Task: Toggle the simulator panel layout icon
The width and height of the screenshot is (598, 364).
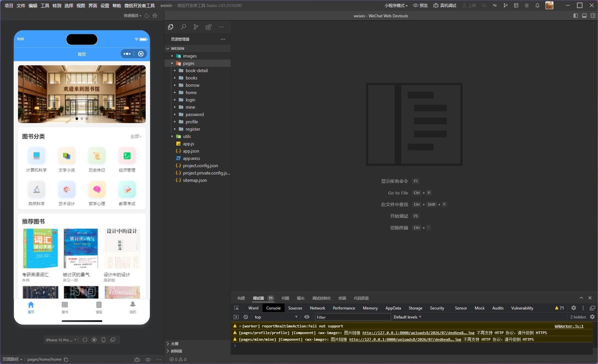Action: [x=576, y=16]
